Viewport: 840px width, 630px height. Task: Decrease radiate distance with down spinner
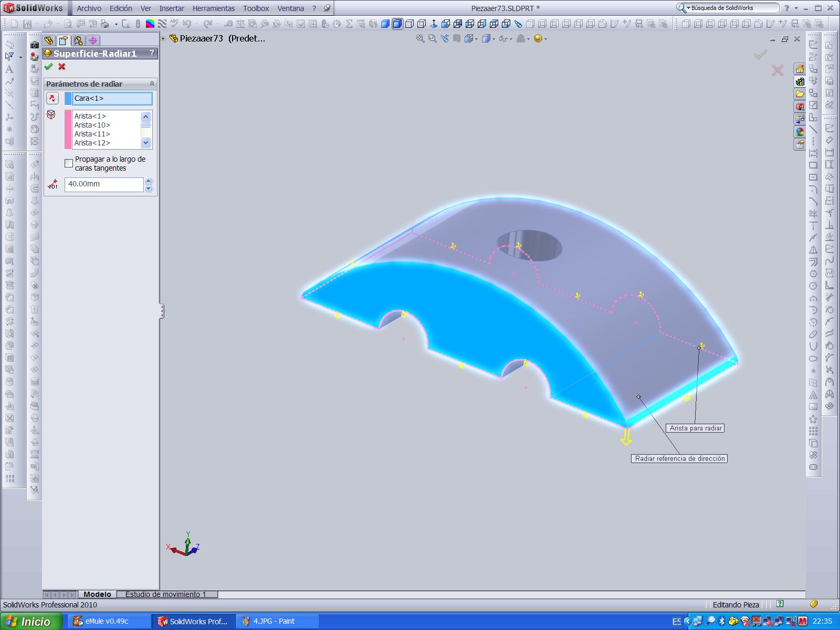(149, 188)
